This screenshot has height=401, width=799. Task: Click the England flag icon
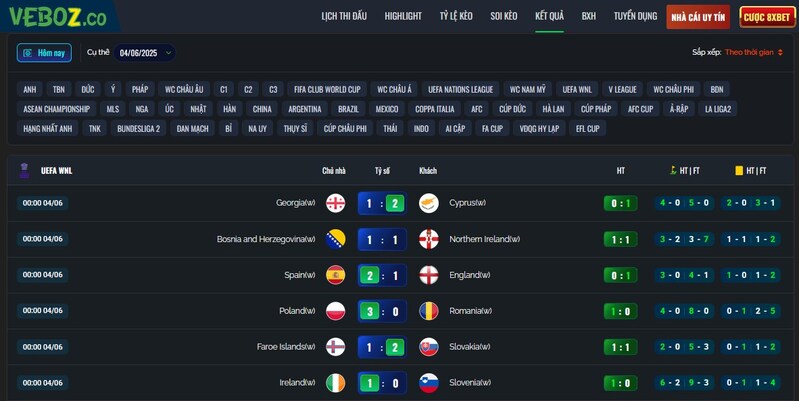pos(429,275)
